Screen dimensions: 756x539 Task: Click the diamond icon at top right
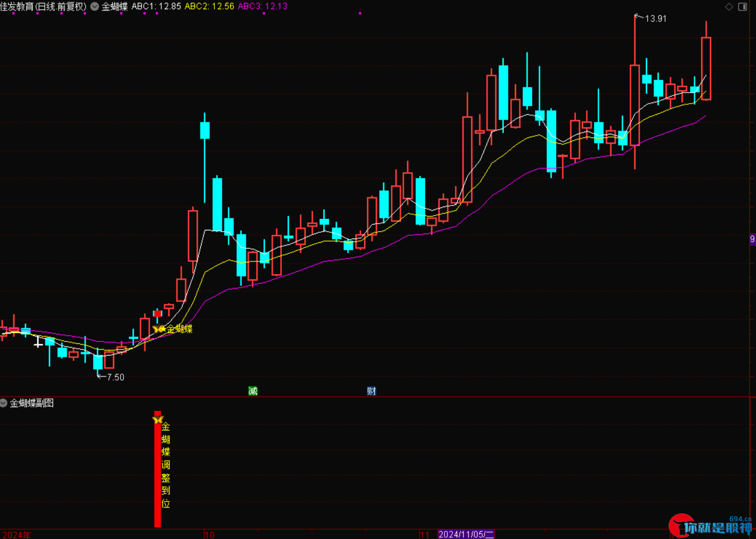729,6
